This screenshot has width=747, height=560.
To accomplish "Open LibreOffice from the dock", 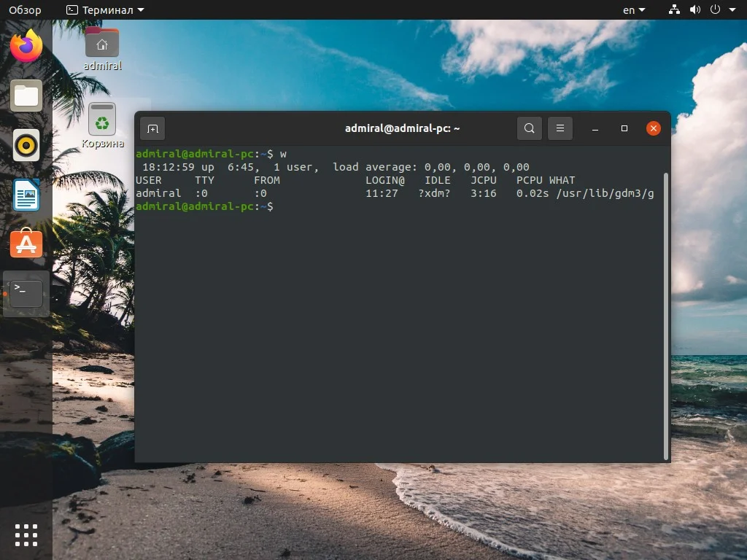I will pyautogui.click(x=26, y=195).
